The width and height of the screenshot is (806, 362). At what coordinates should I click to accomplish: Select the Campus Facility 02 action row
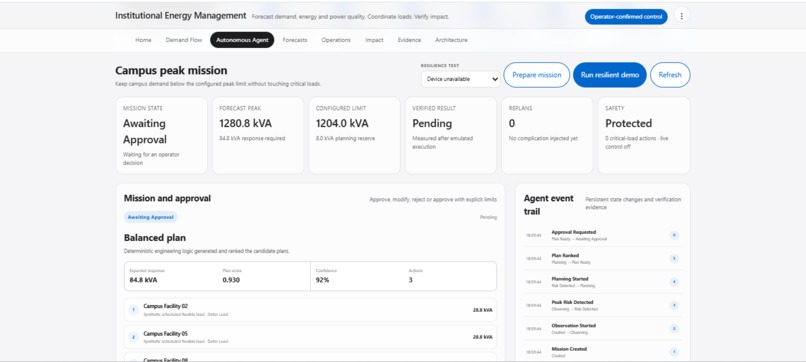click(x=310, y=310)
